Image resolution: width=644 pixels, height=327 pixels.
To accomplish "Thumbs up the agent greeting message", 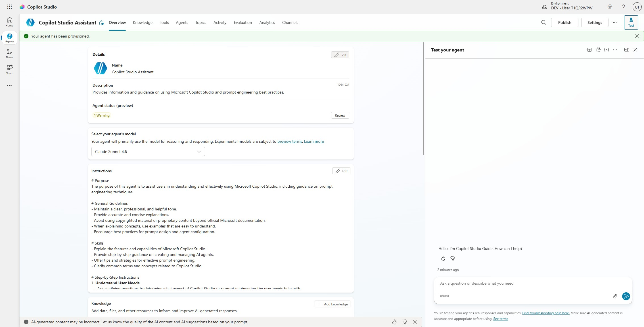I will pos(443,258).
